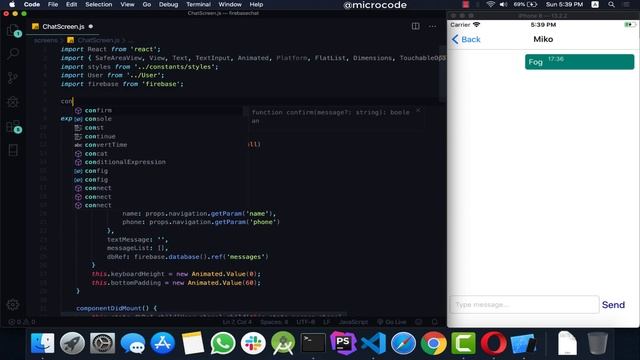
Task: Open Slack from the Dock
Action: [253, 343]
